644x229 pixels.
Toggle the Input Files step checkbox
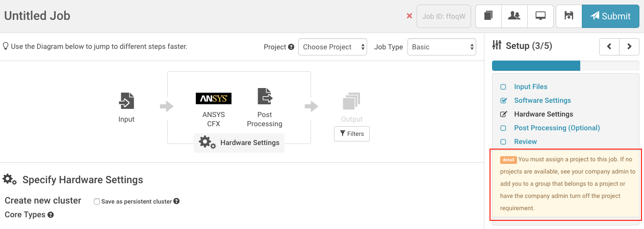pyautogui.click(x=503, y=87)
